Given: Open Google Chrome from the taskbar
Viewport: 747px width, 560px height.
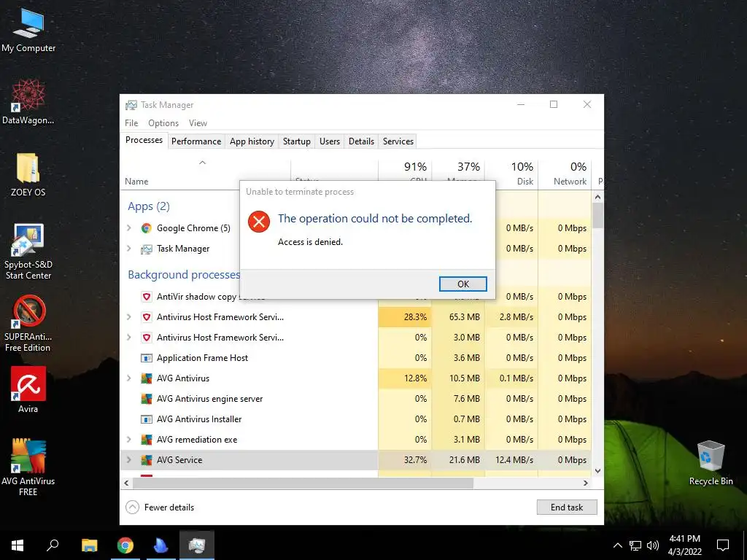Looking at the screenshot, I should pyautogui.click(x=125, y=545).
